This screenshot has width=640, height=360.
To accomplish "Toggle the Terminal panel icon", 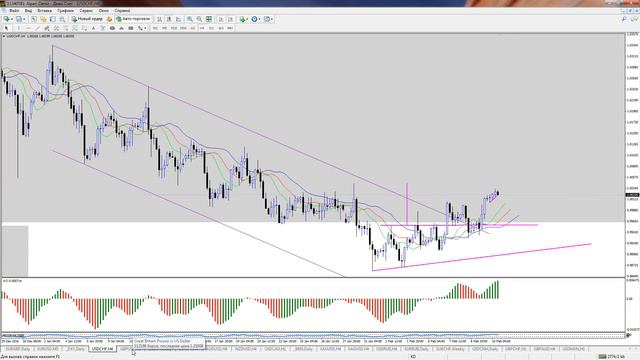I will (62, 19).
